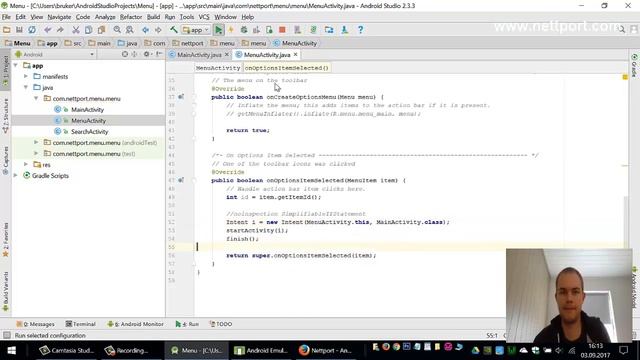Select MenuActivity in project tree
This screenshot has height=360, width=640.
pyautogui.click(x=88, y=120)
